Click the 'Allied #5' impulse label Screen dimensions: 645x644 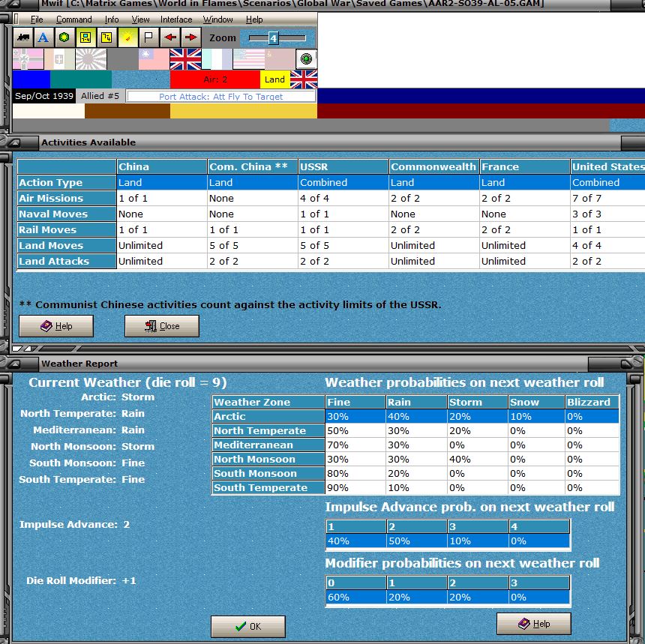click(100, 96)
